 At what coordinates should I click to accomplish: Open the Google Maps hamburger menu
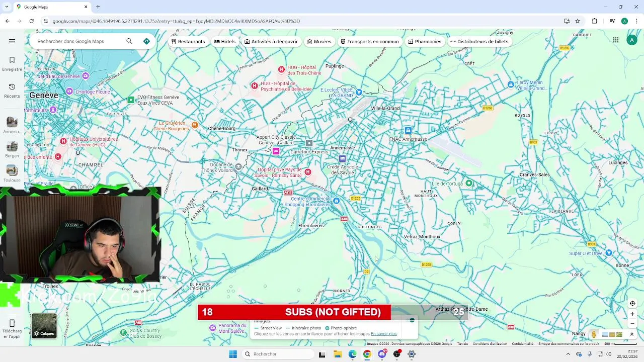tap(12, 41)
